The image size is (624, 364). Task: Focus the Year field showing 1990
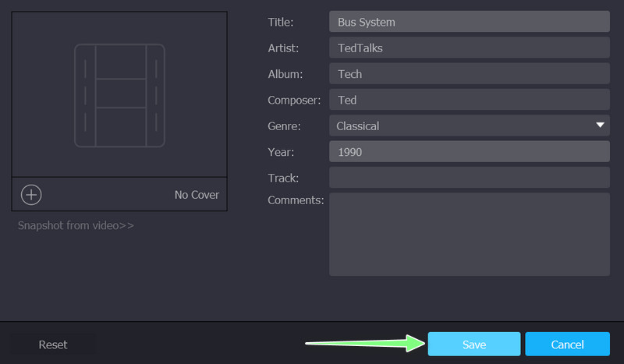(x=469, y=152)
